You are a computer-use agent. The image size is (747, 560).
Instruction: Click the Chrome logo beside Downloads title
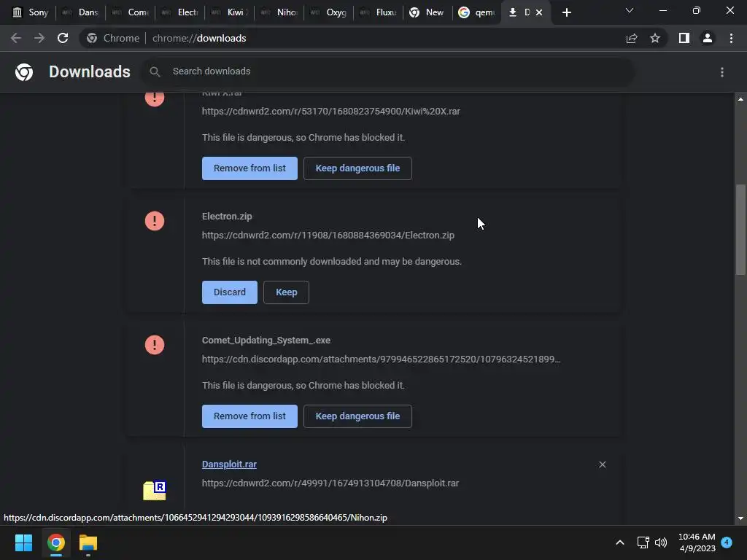click(x=24, y=72)
